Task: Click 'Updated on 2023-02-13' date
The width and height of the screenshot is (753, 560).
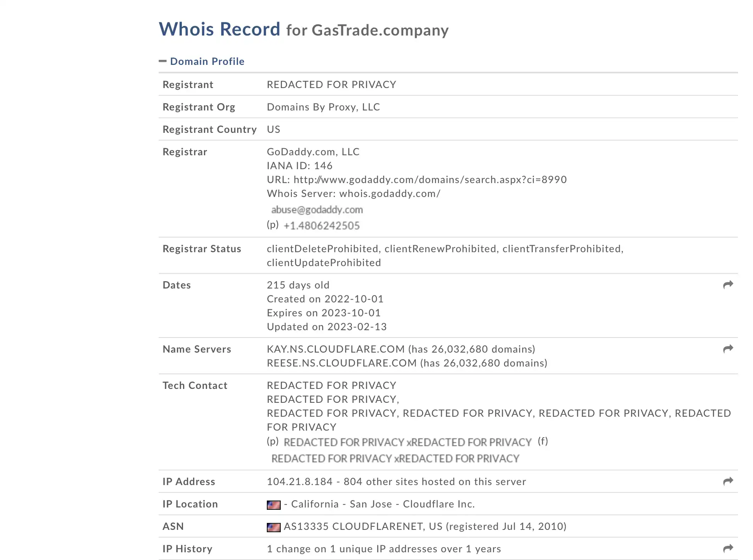Action: (x=327, y=327)
